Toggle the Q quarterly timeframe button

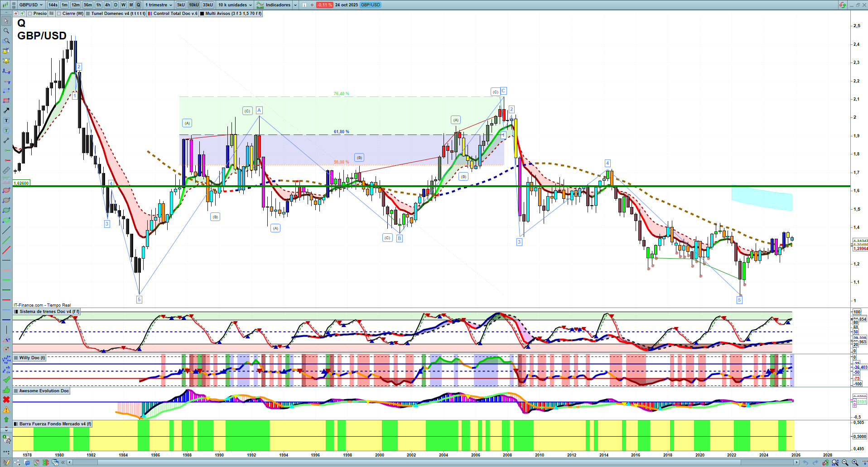[138, 5]
